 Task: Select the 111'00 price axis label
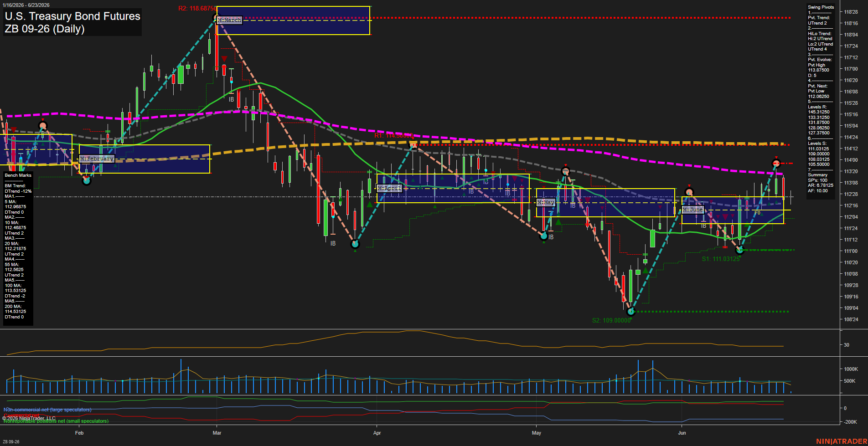click(x=851, y=251)
